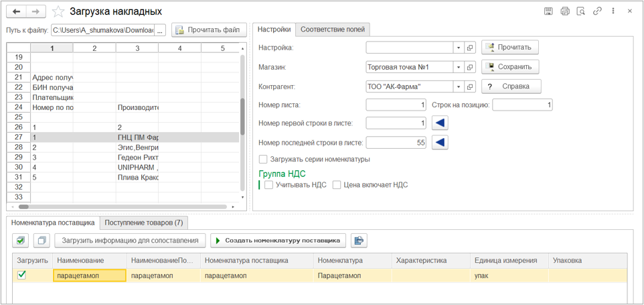
Task: Click Единица измерения column header
Action: 509,261
